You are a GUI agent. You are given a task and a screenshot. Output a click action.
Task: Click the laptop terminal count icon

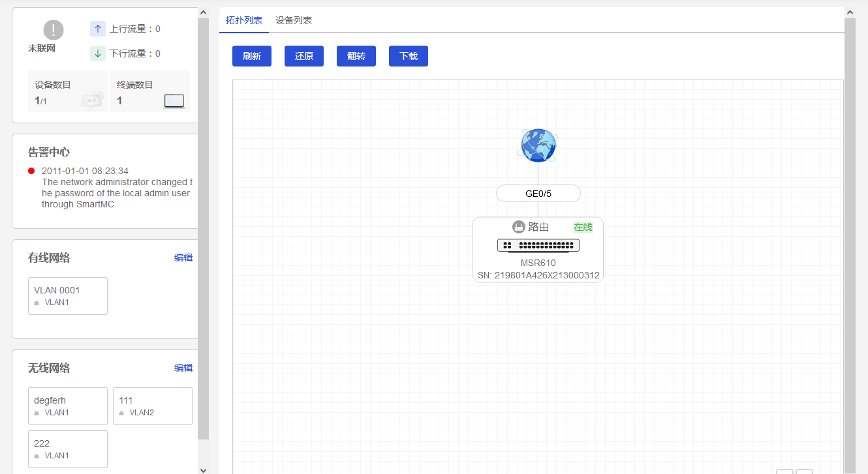click(174, 101)
